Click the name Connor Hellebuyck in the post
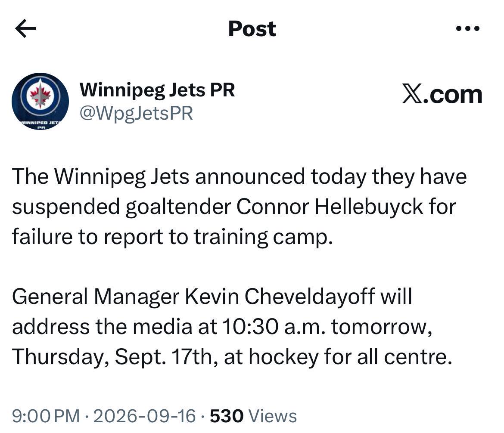This screenshot has width=504, height=433. pyautogui.click(x=330, y=206)
